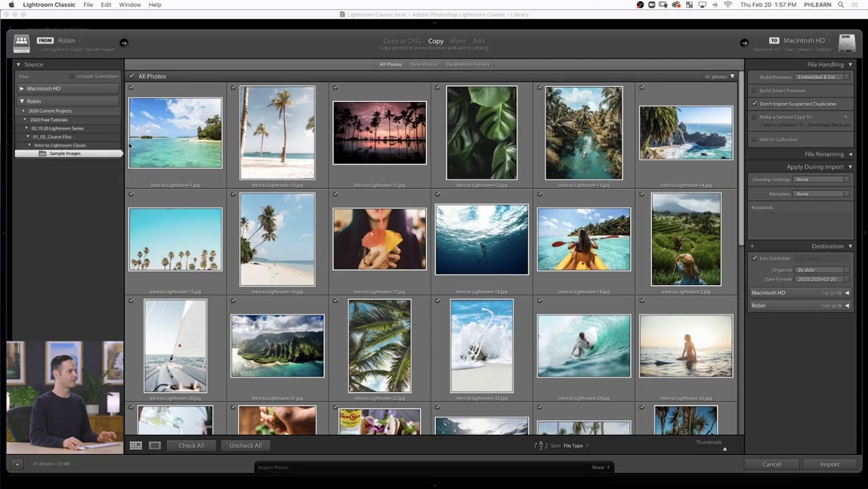
Task: Click the Cancel button
Action: (x=772, y=464)
